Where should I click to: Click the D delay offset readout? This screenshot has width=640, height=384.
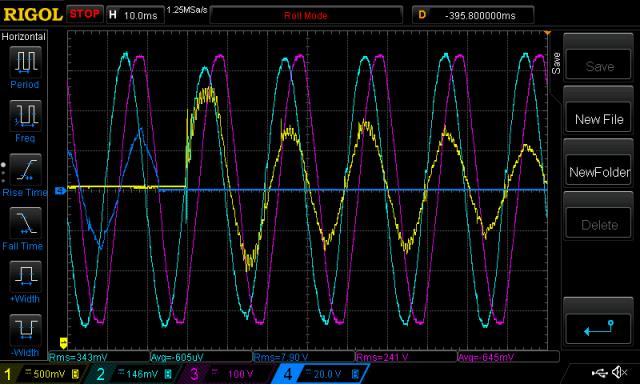(x=473, y=15)
